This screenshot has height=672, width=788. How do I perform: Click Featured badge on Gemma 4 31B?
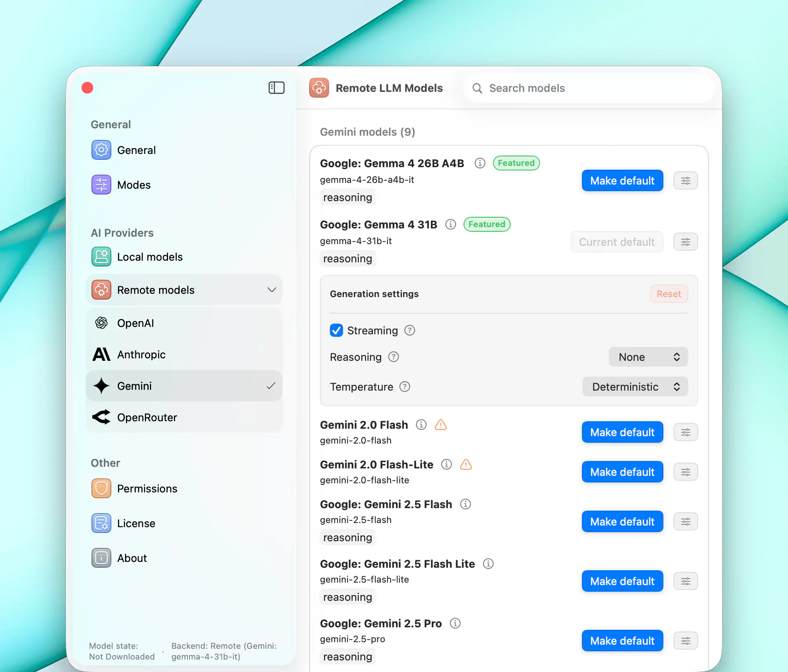[487, 224]
